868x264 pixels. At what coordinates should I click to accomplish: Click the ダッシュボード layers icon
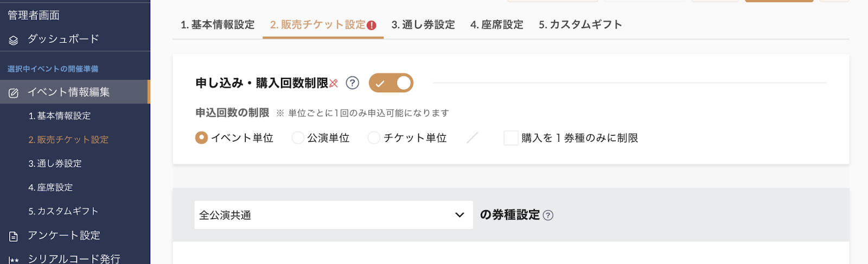[x=14, y=40]
